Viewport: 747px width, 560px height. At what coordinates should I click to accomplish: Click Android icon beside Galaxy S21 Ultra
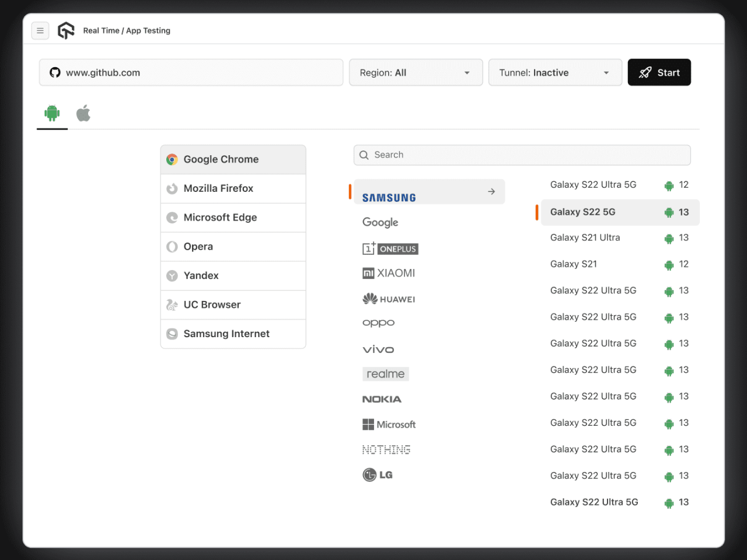click(669, 239)
